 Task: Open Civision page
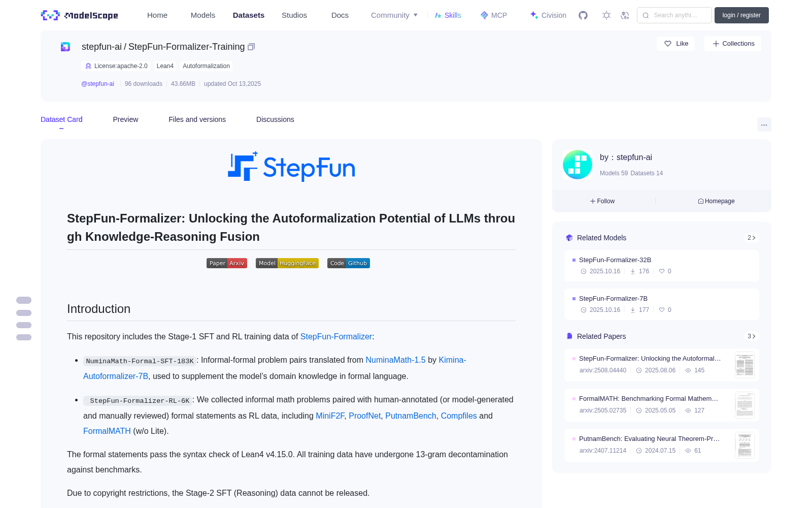tap(548, 15)
